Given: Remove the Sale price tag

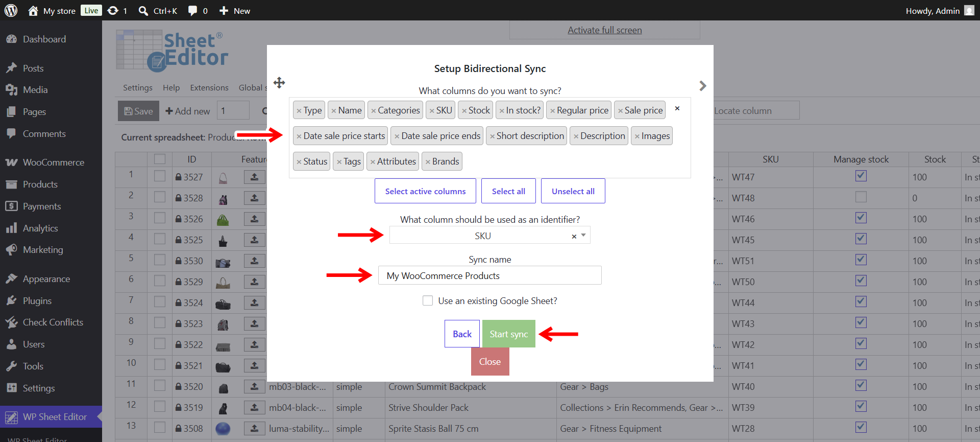Looking at the screenshot, I should coord(620,111).
